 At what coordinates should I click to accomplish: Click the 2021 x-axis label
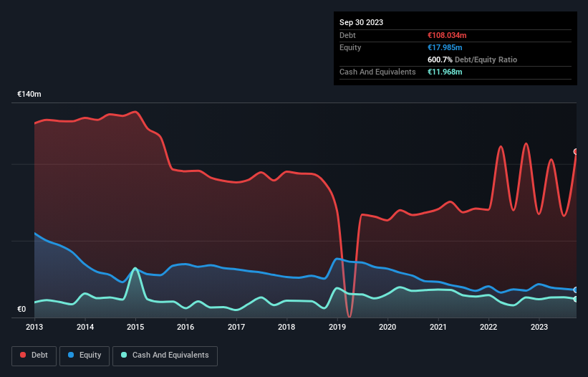click(438, 327)
